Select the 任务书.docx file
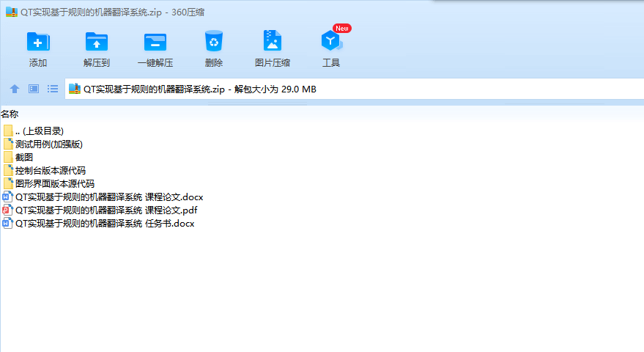Image resolution: width=644 pixels, height=352 pixels. coord(99,223)
